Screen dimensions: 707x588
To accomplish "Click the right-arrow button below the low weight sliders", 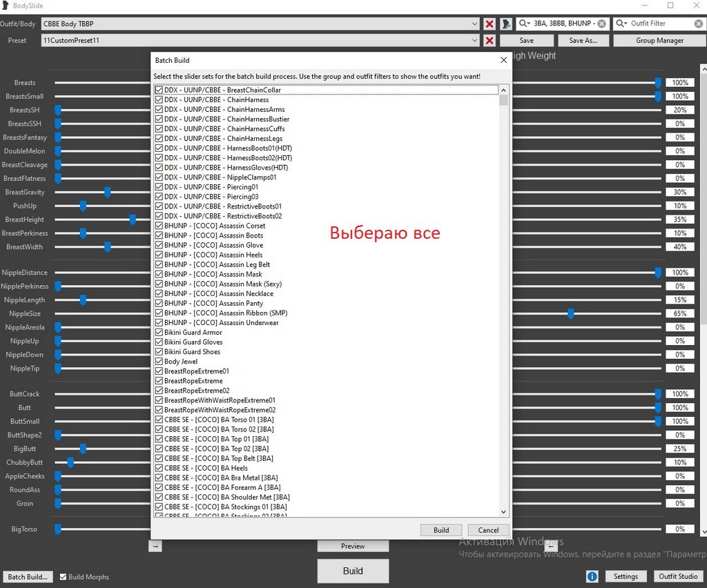I will coord(155,546).
